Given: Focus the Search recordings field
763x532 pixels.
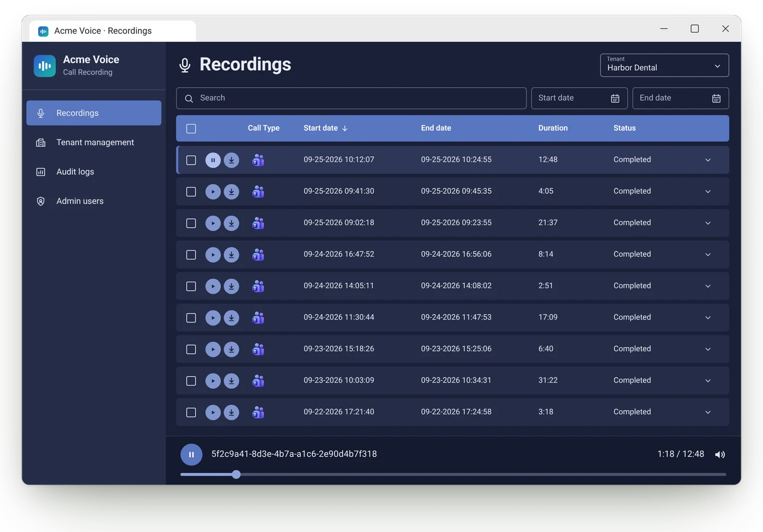Looking at the screenshot, I should coord(351,99).
